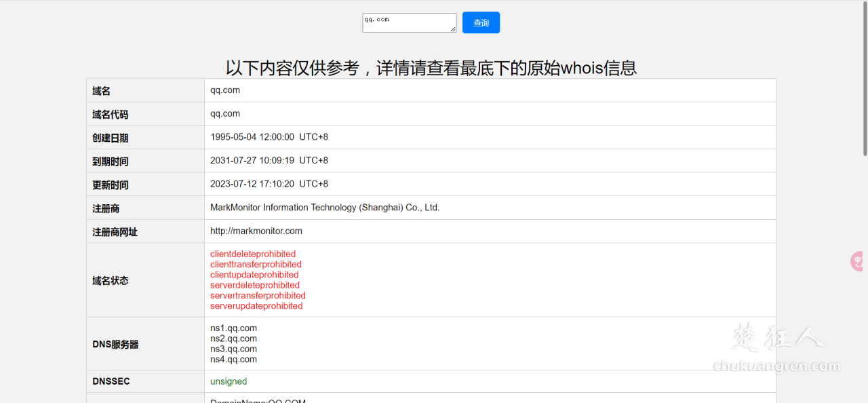Select the 创建日期 creation date label
Image resolution: width=868 pixels, height=403 pixels.
pos(110,137)
